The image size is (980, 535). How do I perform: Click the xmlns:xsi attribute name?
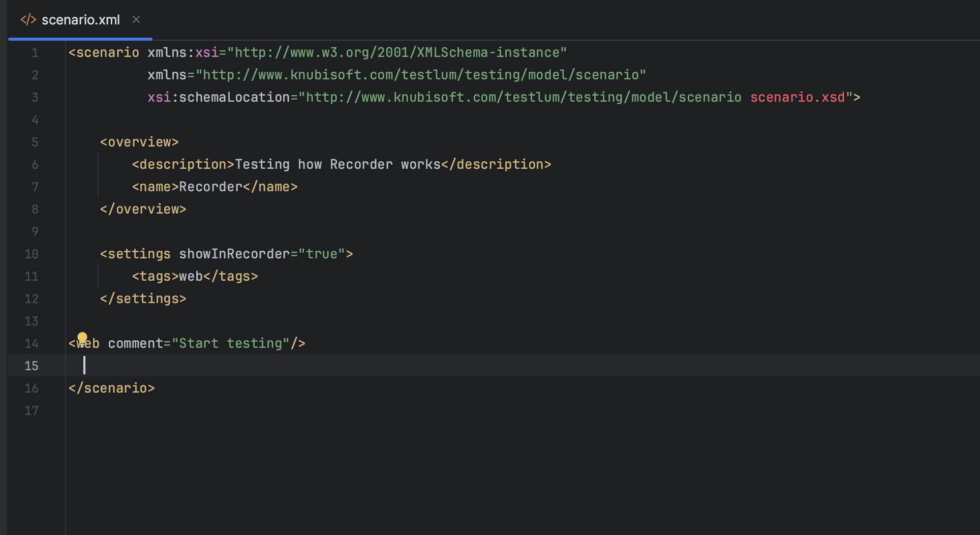click(182, 52)
